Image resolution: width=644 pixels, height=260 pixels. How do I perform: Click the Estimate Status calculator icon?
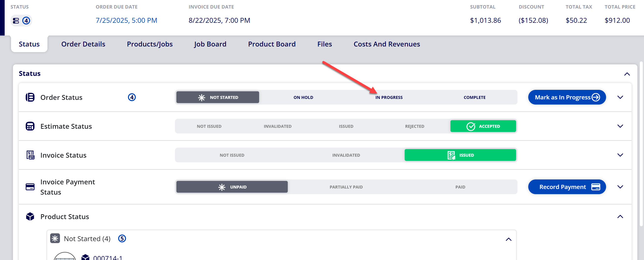click(x=30, y=126)
